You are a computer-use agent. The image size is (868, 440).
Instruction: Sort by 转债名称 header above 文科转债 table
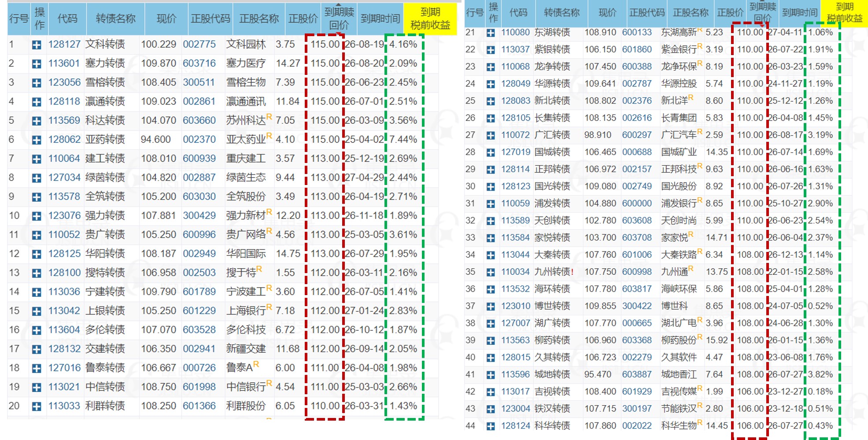pos(116,19)
